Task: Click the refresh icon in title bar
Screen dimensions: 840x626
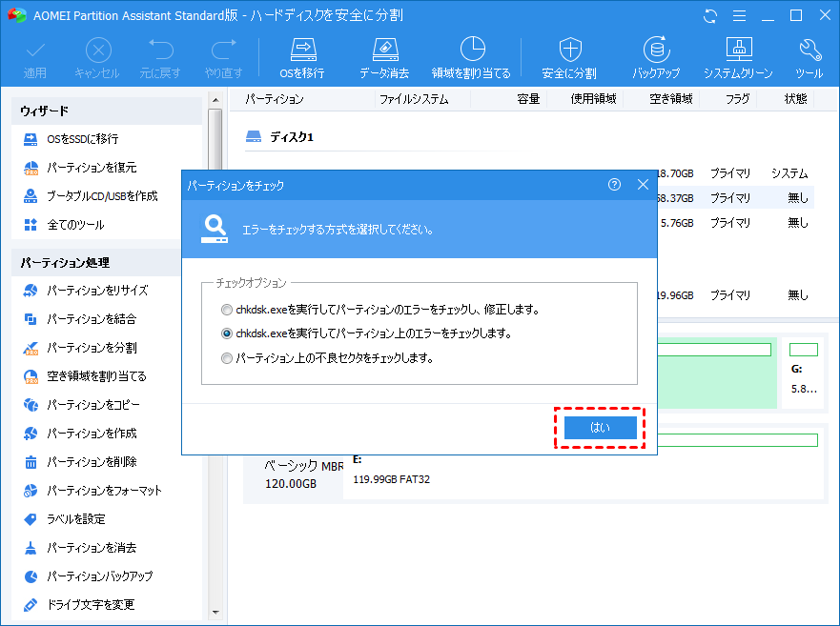Action: click(710, 16)
